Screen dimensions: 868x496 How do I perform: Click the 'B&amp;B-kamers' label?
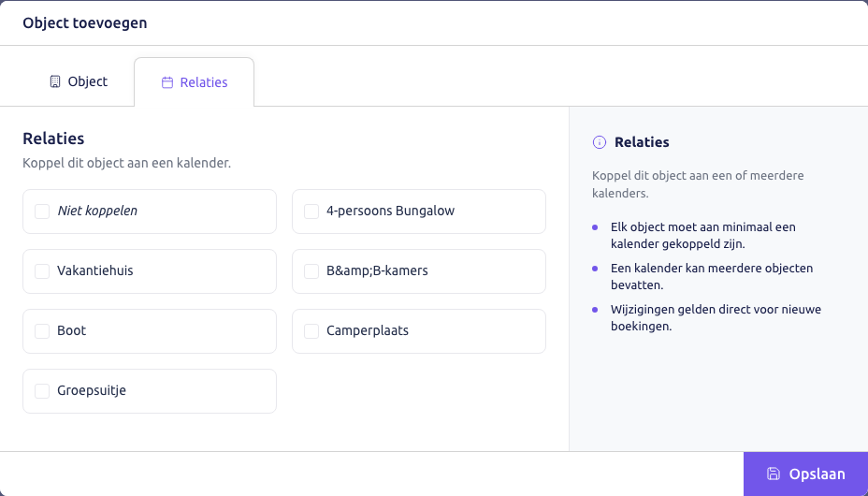(x=377, y=270)
